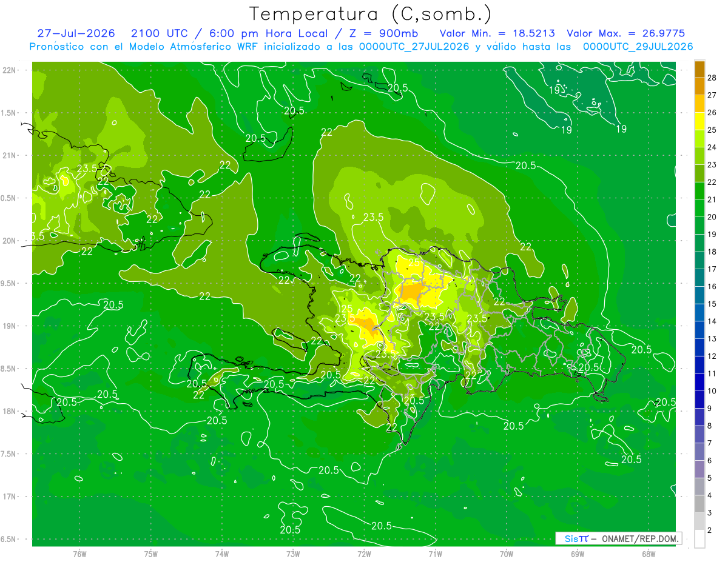Click the "74W" longitude axis label
This screenshot has width=728, height=562.
tap(222, 554)
